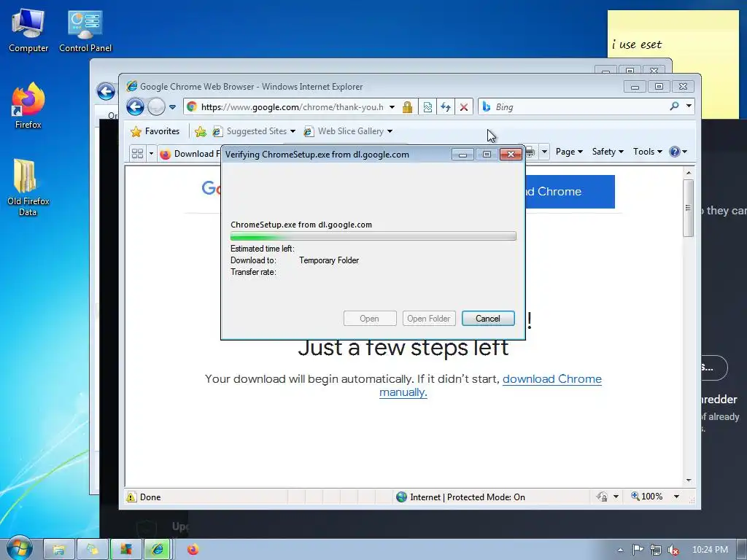Click the Stop loading X icon
This screenshot has height=560, width=747.
click(463, 107)
